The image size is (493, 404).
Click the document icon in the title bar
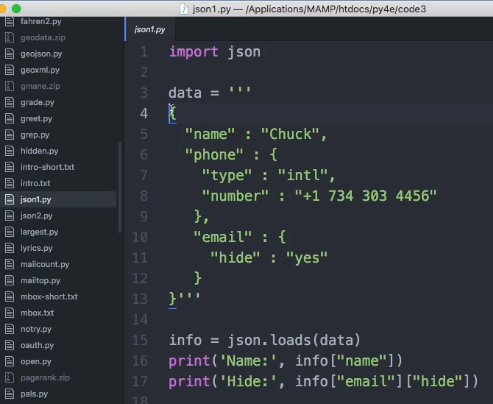pyautogui.click(x=184, y=9)
